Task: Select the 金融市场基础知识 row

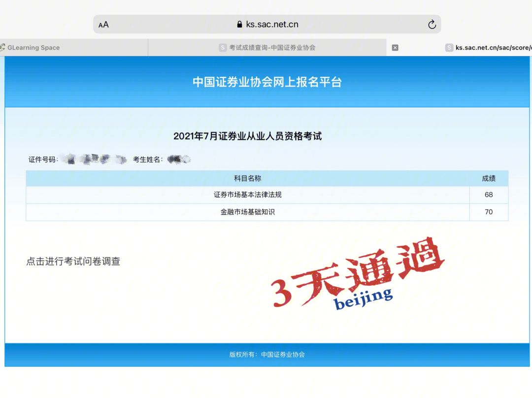Action: (247, 212)
